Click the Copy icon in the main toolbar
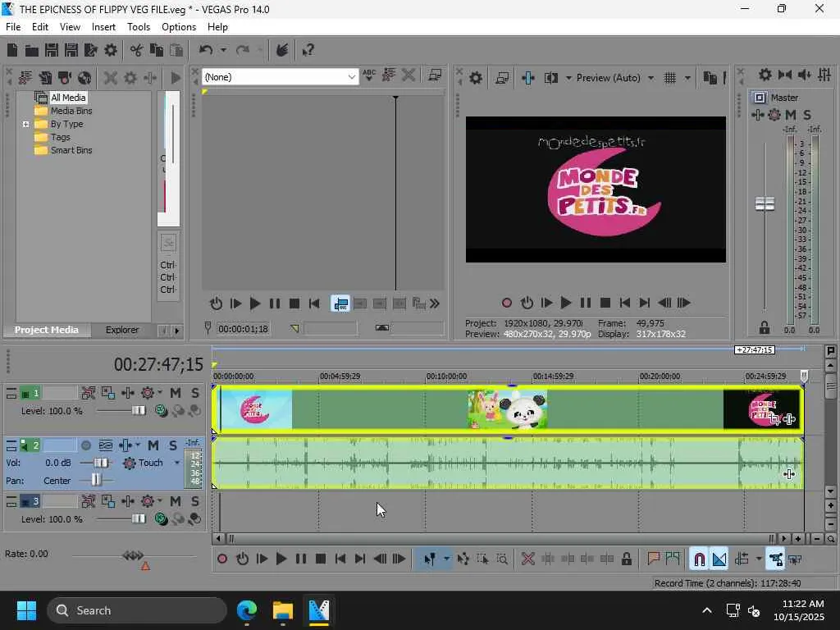Image resolution: width=840 pixels, height=630 pixels. coord(157,50)
